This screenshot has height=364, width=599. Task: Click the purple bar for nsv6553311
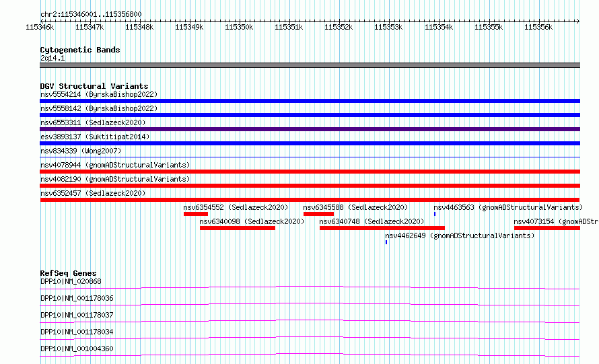coord(310,129)
